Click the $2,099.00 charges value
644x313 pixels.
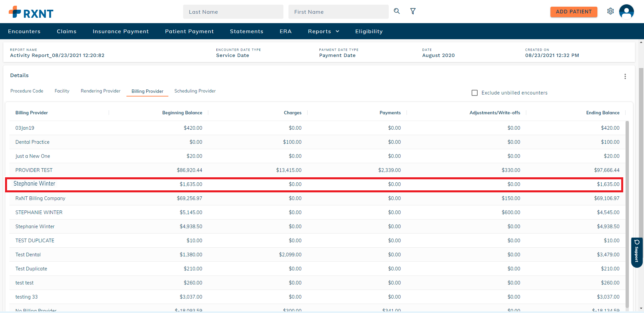point(290,255)
